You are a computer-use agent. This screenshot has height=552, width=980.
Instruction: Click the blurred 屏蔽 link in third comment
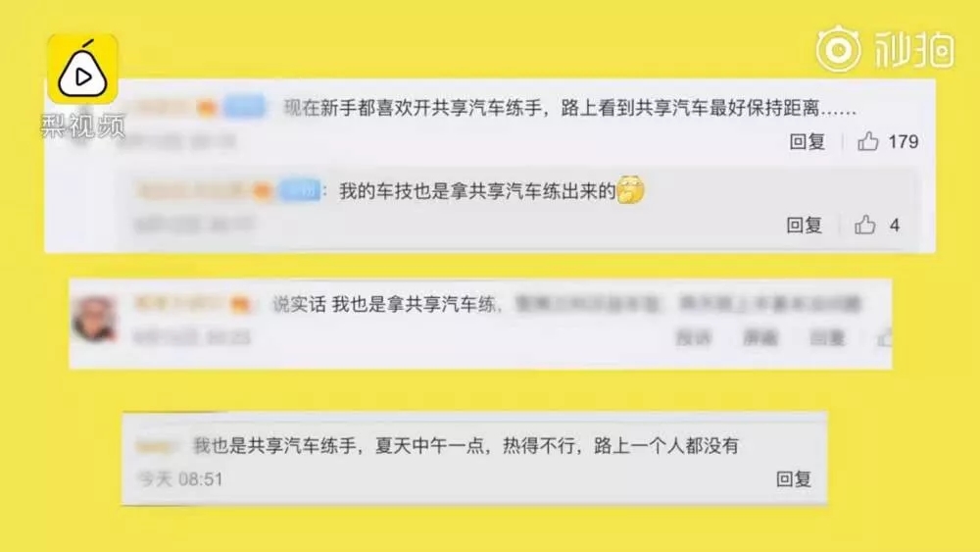760,338
